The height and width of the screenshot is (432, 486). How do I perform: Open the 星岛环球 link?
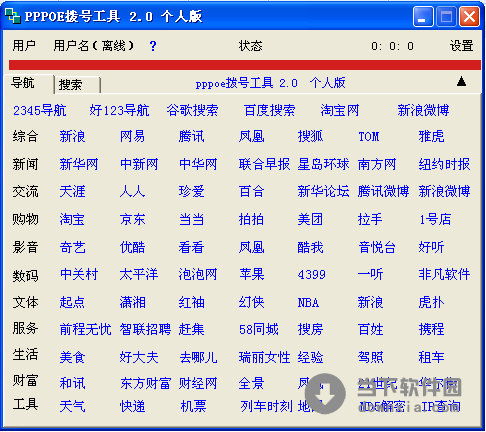click(323, 164)
